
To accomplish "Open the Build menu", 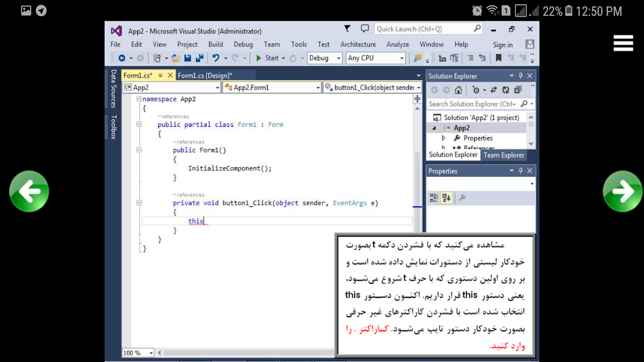I will pyautogui.click(x=216, y=44).
